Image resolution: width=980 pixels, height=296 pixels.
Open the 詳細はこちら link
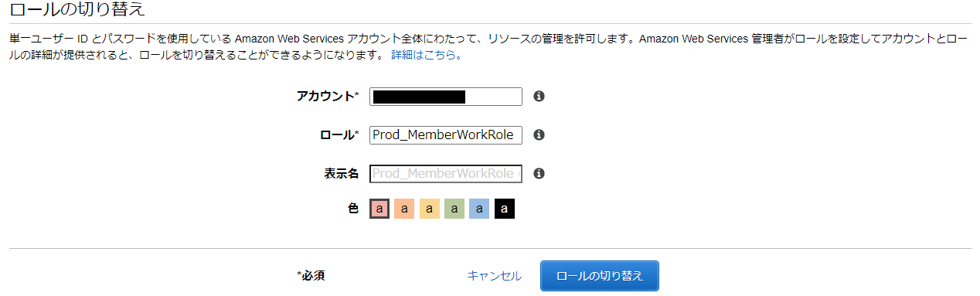point(427,56)
